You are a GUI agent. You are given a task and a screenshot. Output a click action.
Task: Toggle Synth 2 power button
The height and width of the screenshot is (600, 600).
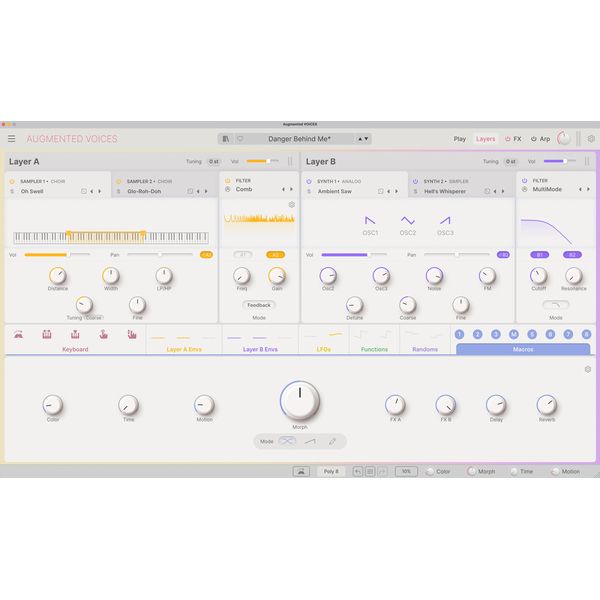(x=415, y=181)
